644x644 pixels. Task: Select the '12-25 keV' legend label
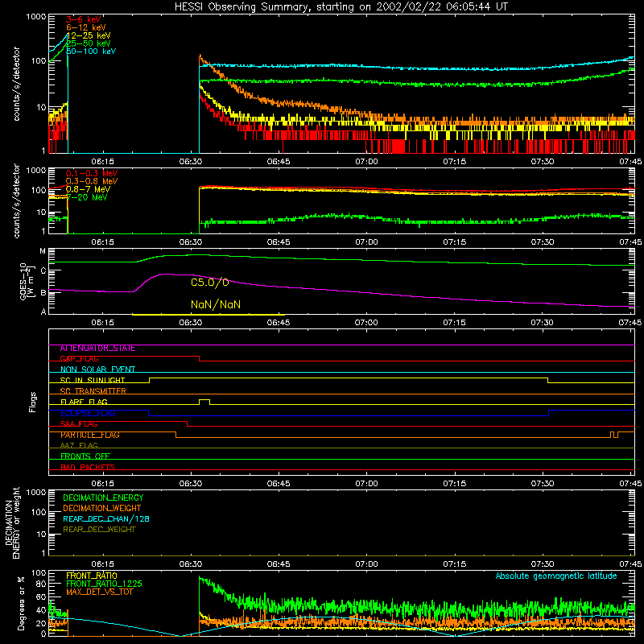tap(89, 35)
